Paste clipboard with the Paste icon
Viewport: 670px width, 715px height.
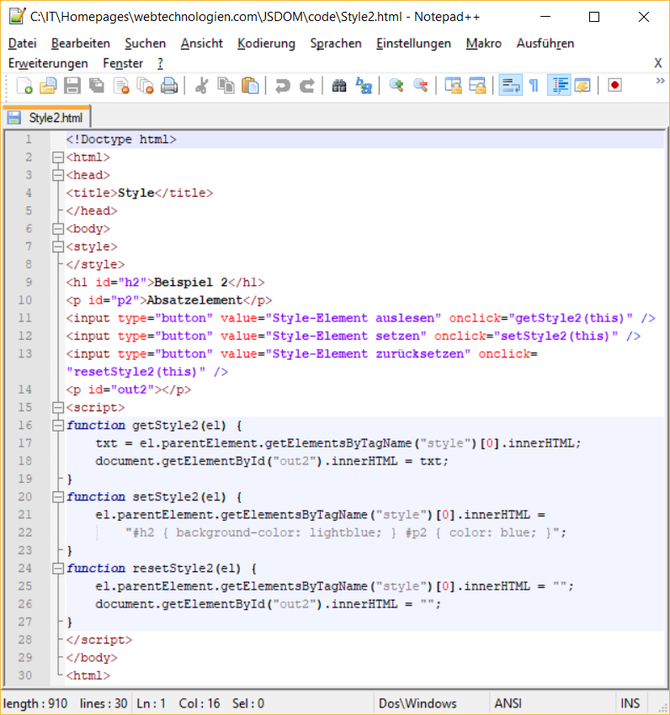pyautogui.click(x=250, y=85)
